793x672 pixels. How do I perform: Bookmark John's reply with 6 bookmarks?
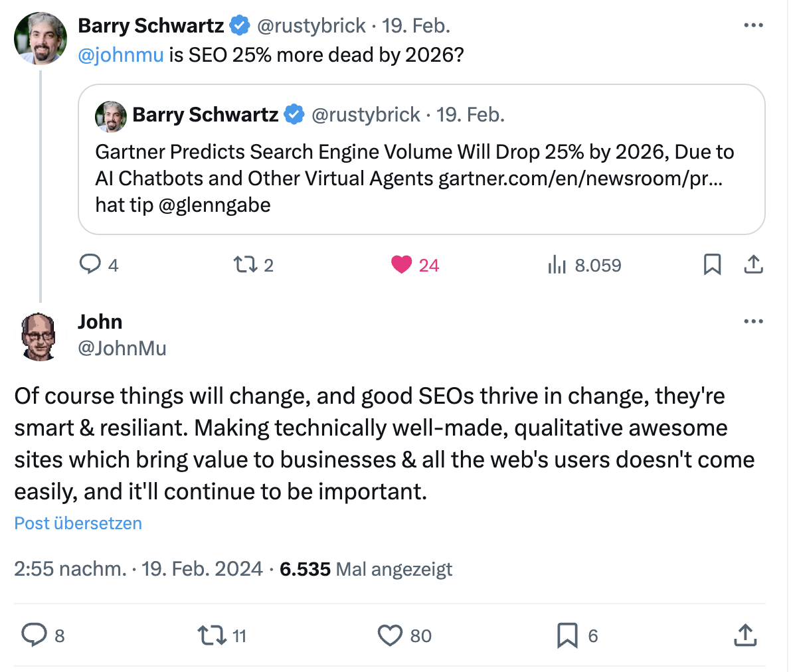pyautogui.click(x=567, y=635)
